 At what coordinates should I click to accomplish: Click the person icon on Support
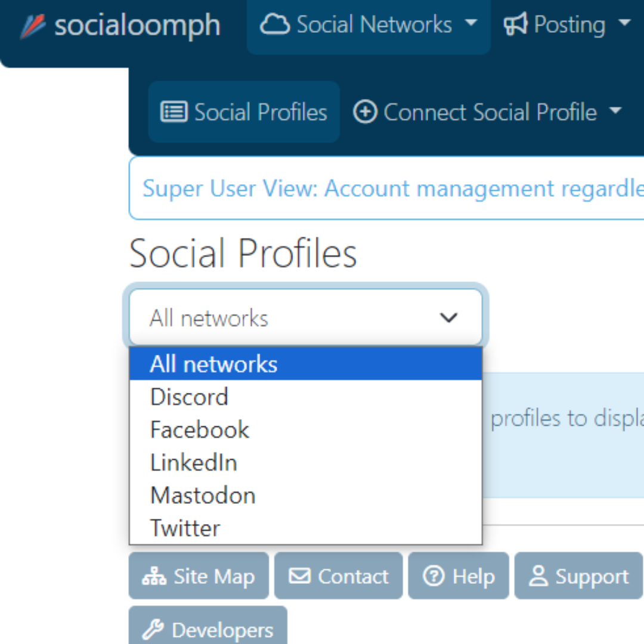538,575
